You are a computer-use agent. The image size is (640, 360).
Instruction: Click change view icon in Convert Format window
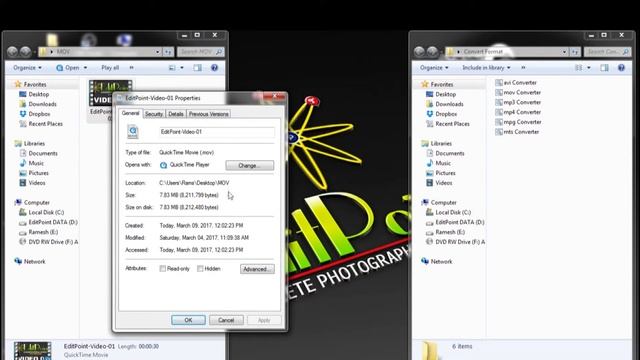[579, 68]
